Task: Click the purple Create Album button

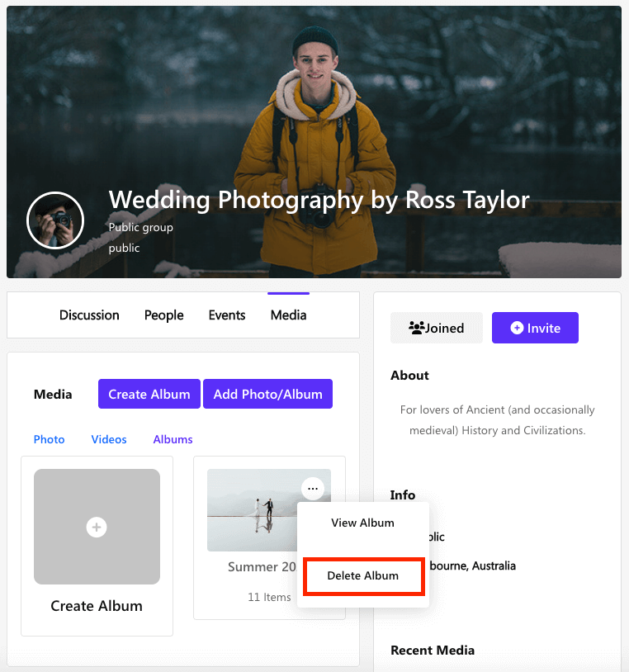Action: click(x=149, y=394)
